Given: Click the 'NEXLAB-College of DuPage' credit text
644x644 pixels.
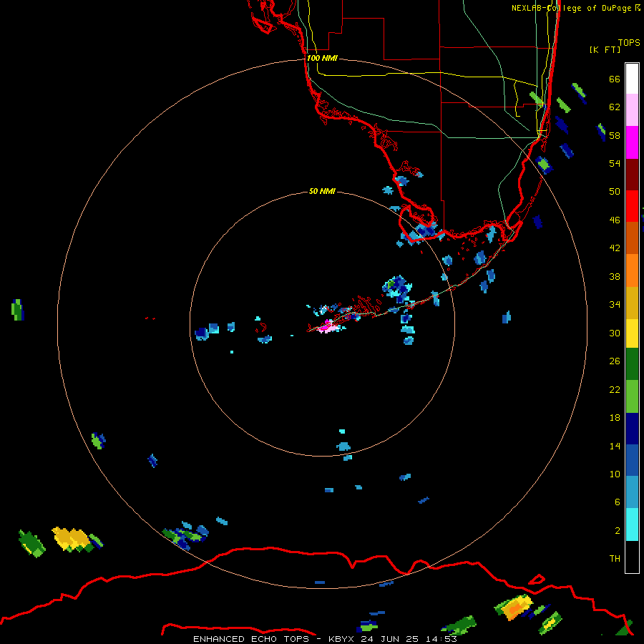Looking at the screenshot, I should point(571,8).
